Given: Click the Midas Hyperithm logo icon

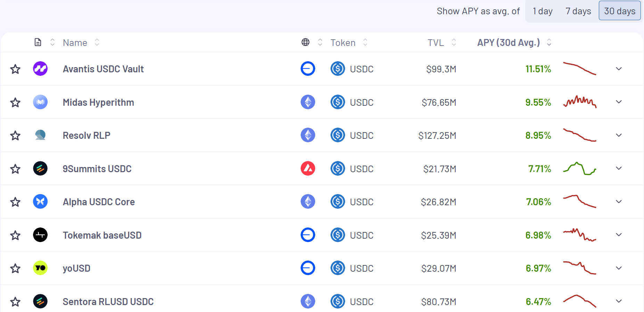Looking at the screenshot, I should pos(40,102).
